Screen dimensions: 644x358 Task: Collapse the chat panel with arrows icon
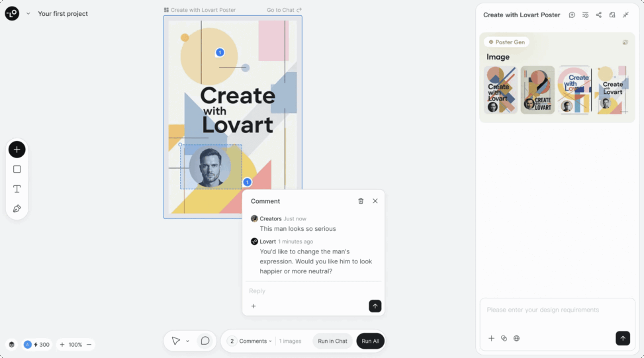[625, 15]
